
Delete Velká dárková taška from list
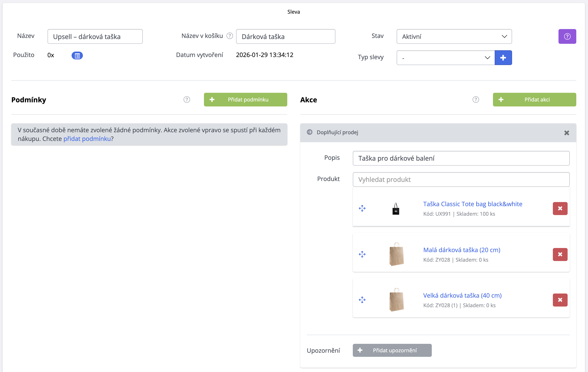[560, 300]
